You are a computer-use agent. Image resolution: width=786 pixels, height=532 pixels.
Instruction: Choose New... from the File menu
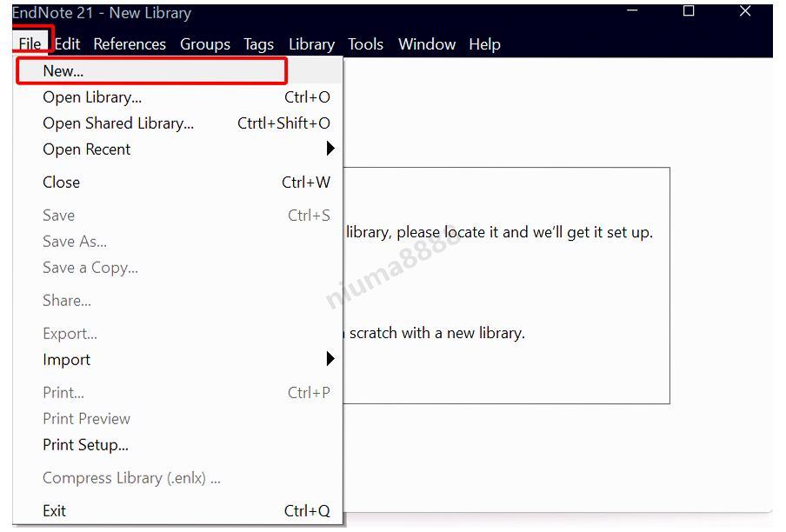click(178, 70)
